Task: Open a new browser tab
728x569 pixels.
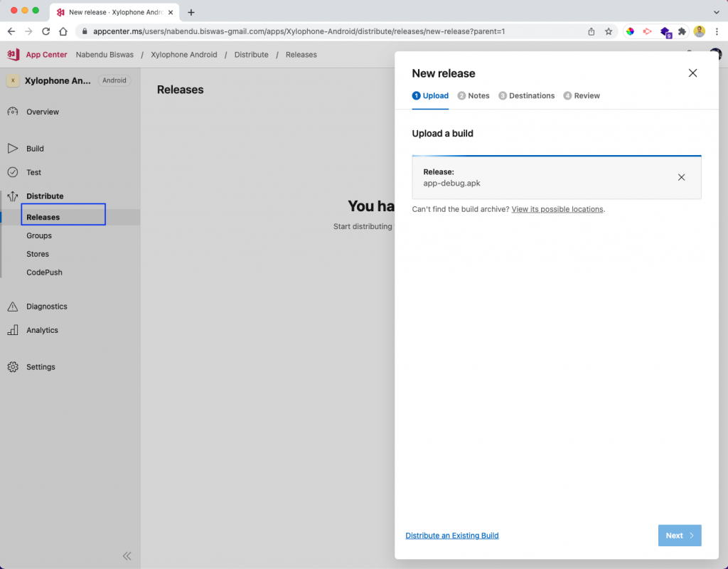Action: point(191,13)
